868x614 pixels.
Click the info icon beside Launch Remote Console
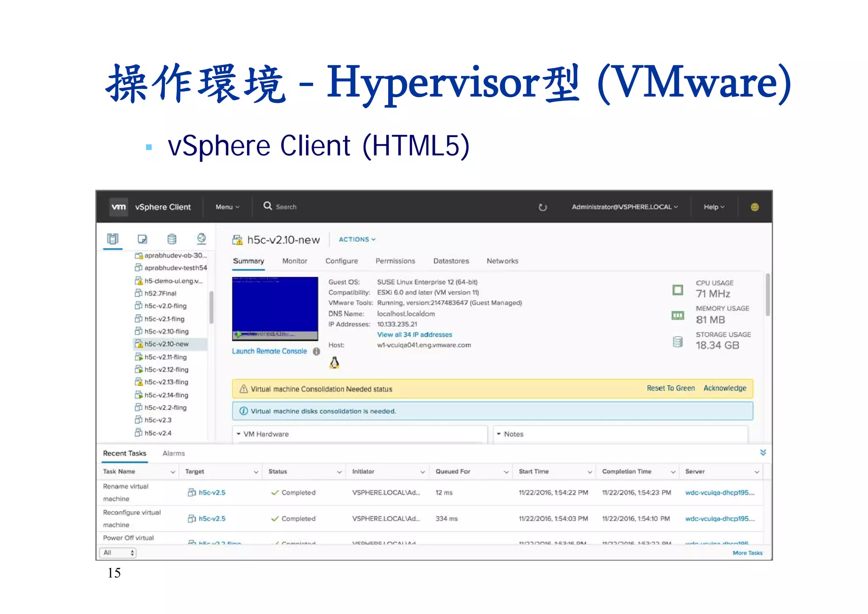coord(316,352)
